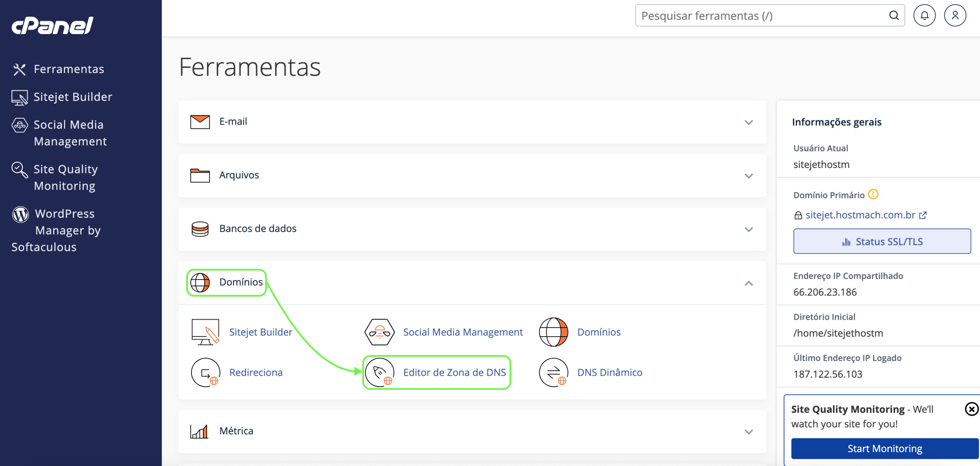Click Site Quality Monitoring magnifier icon
The image size is (980, 466).
20,170
